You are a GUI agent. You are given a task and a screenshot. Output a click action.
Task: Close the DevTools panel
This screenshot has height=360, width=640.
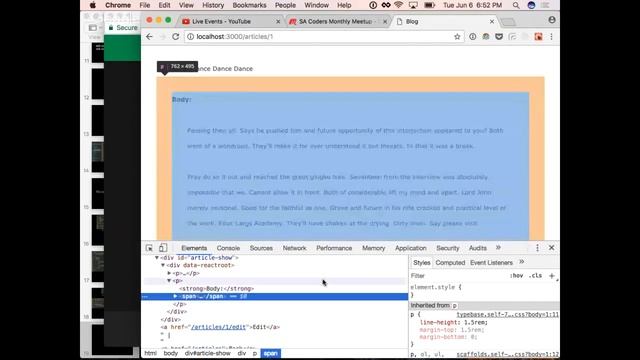click(551, 248)
